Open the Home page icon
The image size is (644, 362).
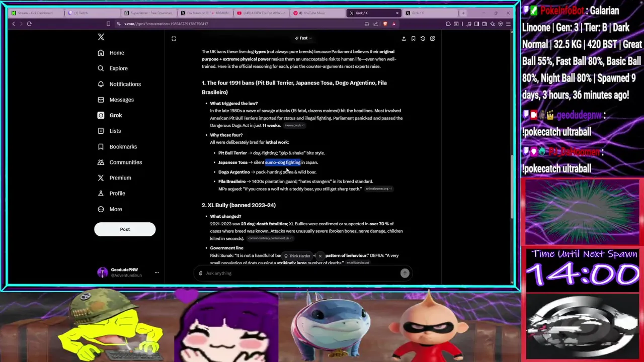pos(101,53)
